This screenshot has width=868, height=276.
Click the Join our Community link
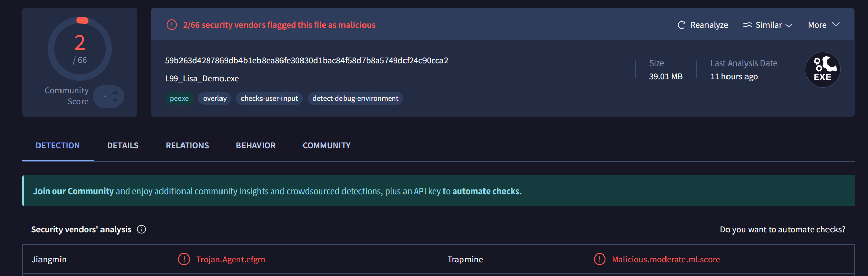click(x=73, y=191)
